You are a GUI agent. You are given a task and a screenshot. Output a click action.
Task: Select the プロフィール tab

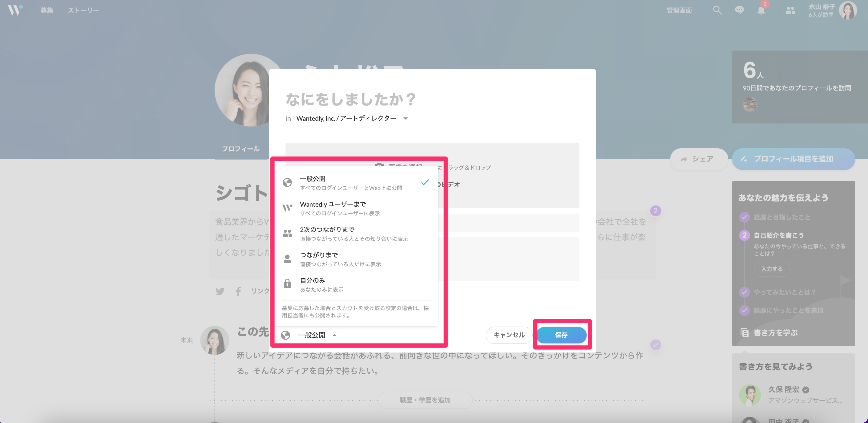pos(240,149)
